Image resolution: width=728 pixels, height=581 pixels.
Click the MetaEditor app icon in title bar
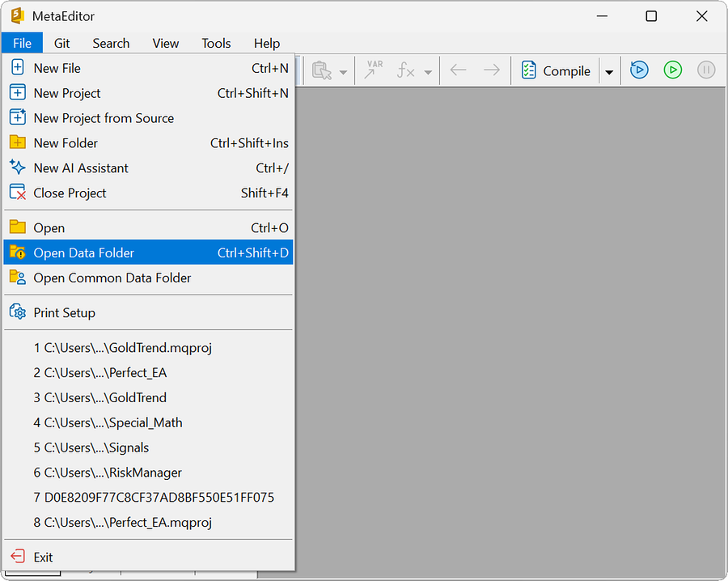tap(18, 16)
